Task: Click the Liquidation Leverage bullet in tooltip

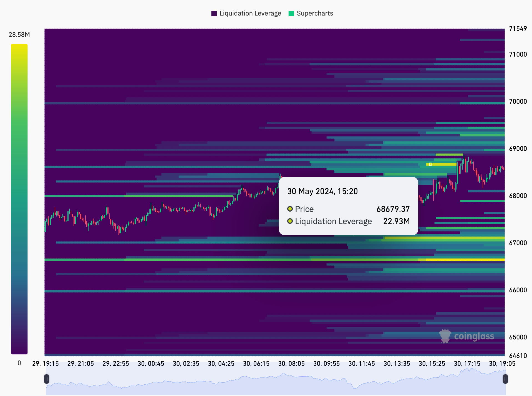Action: click(290, 221)
